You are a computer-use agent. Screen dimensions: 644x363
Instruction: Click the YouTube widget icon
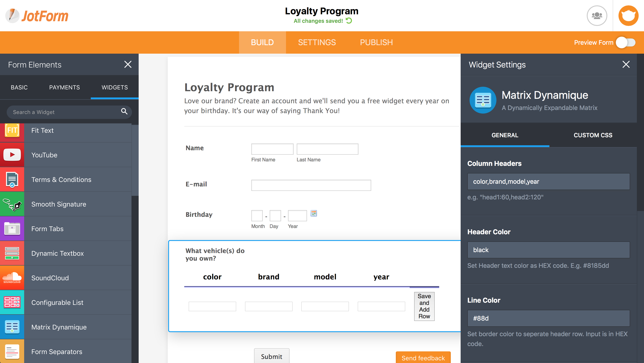(x=12, y=155)
